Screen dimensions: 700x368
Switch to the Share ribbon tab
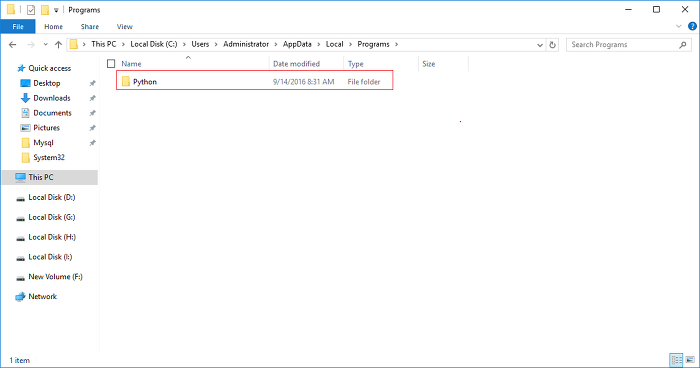[90, 26]
